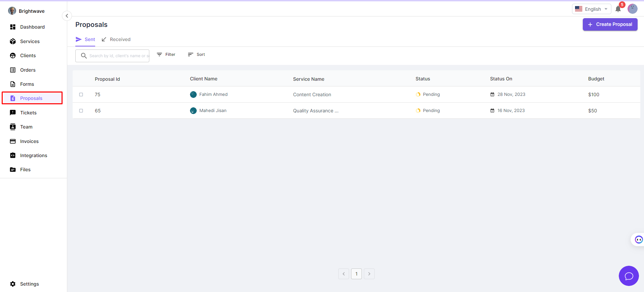Click the Create Proposal button

610,24
